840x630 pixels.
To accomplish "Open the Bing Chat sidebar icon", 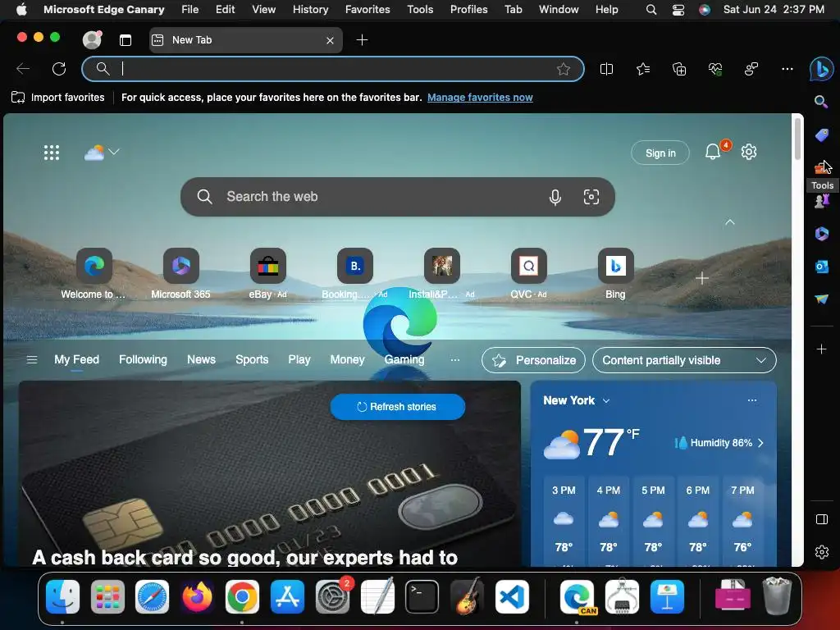I will 821,69.
